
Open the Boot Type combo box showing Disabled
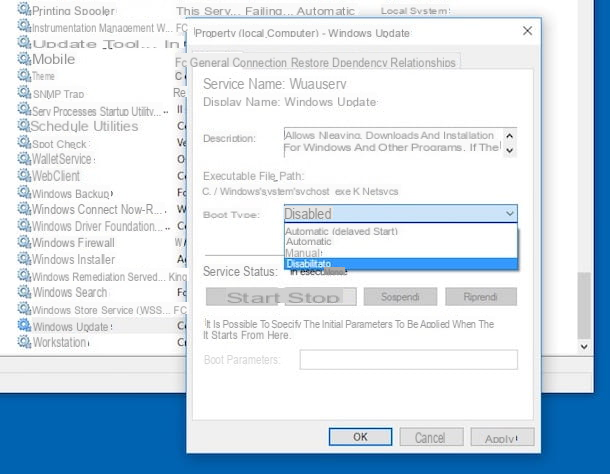tap(401, 214)
